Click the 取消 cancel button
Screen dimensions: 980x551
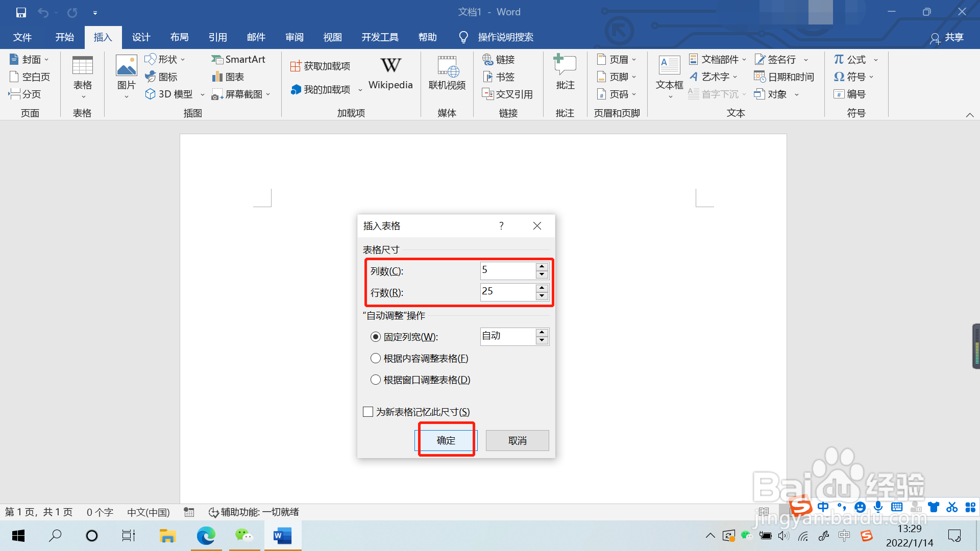click(517, 440)
